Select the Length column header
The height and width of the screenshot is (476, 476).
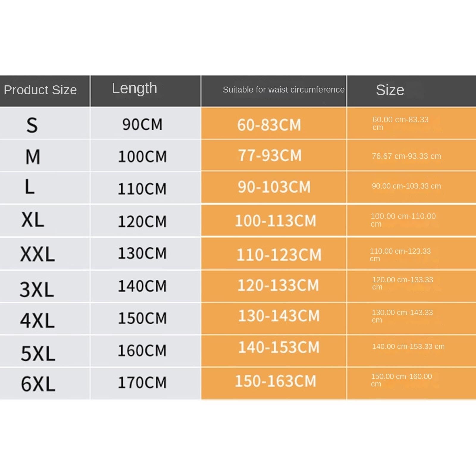point(134,88)
